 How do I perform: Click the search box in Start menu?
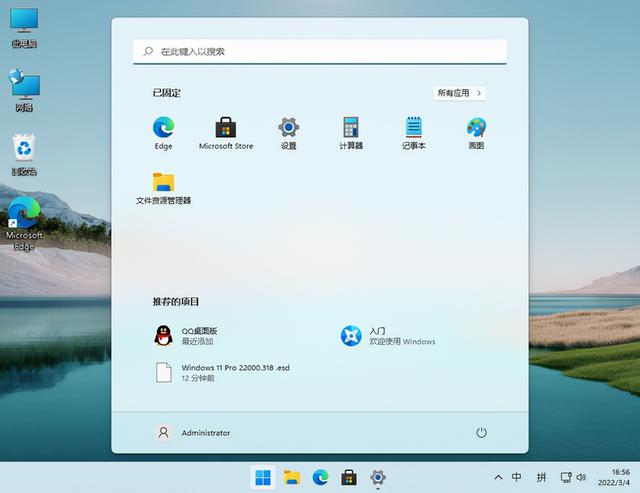tap(320, 51)
